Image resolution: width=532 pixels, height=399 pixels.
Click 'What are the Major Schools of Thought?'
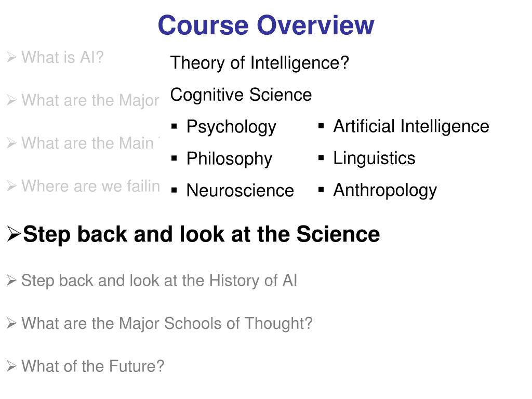167,324
